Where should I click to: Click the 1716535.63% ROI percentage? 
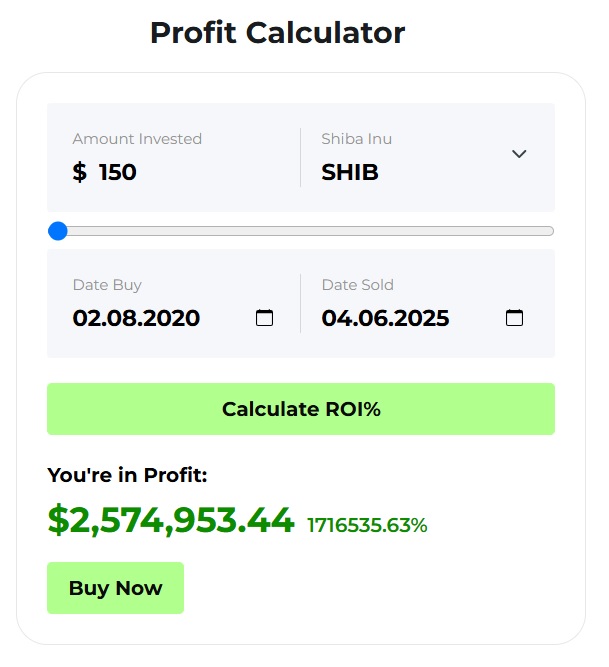tap(367, 525)
